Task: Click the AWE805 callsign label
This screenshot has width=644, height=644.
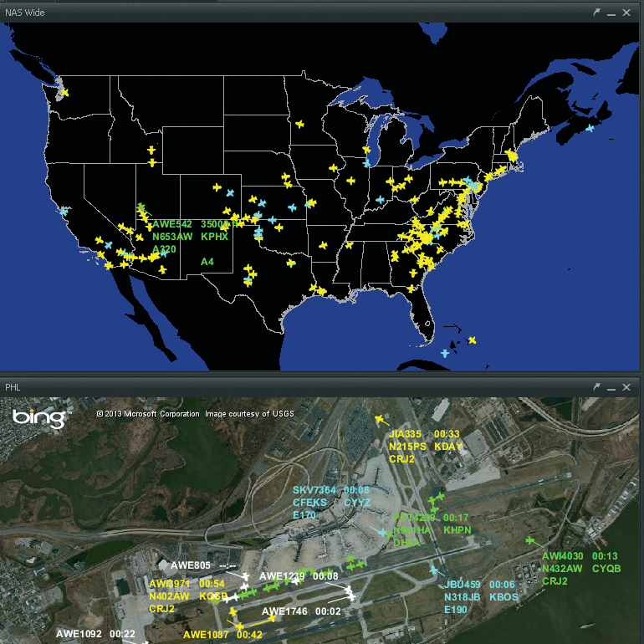Action: (190, 565)
